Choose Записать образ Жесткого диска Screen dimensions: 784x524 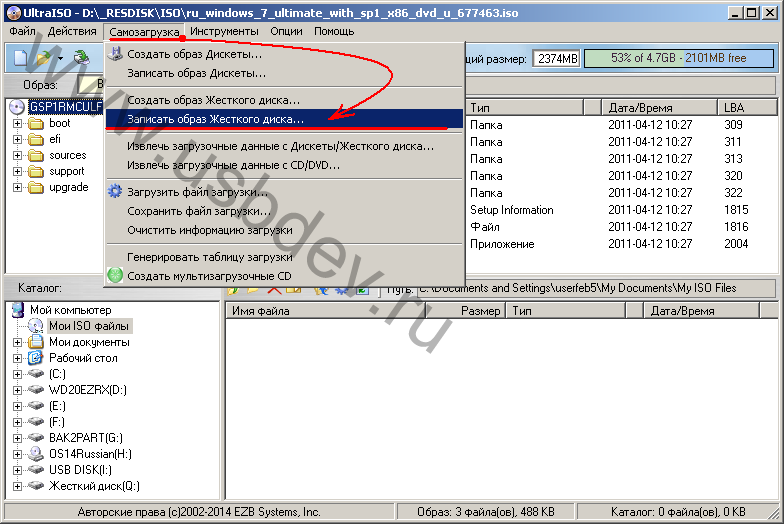pyautogui.click(x=284, y=119)
